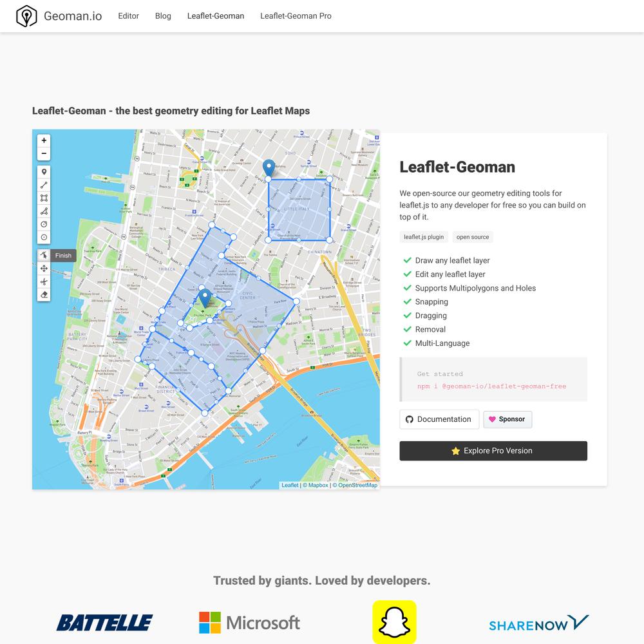This screenshot has height=644, width=644.
Task: Zoom in on the map
Action: coord(44,140)
